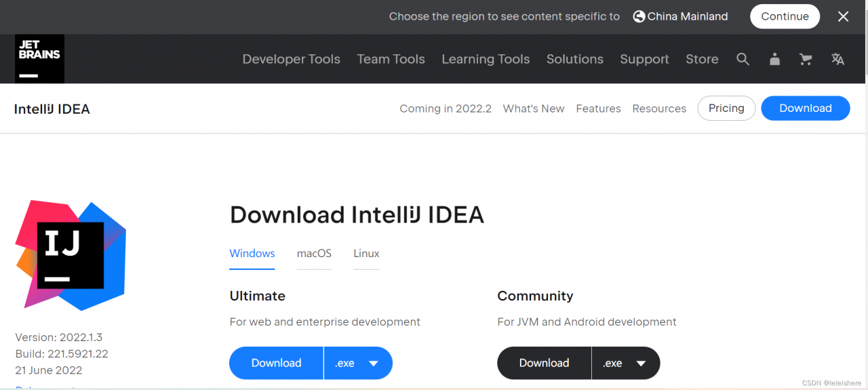Open the Coming in 2022.2 link
Viewport: 868px width, 390px height.
click(x=446, y=109)
